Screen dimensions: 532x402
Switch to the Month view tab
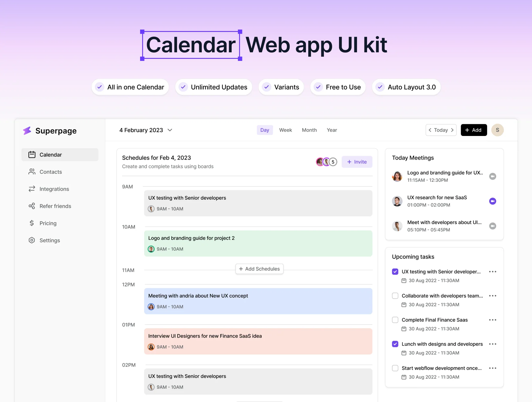[x=309, y=130]
